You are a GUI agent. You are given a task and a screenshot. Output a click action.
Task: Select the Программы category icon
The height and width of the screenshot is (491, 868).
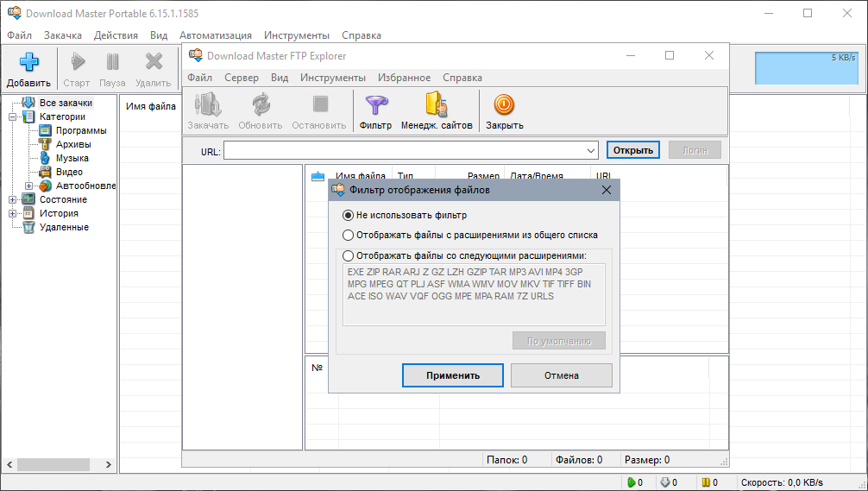point(46,130)
